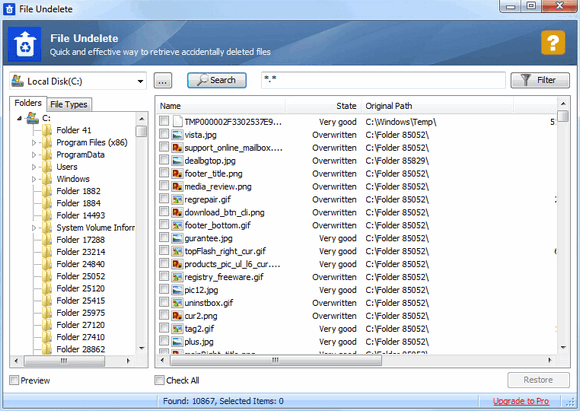The height and width of the screenshot is (411, 580).
Task: Click the file list scroll-right arrow
Action: (x=550, y=360)
